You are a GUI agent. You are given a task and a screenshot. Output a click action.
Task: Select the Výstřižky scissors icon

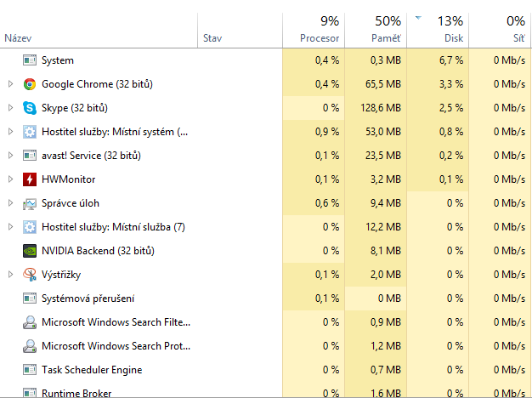point(30,275)
